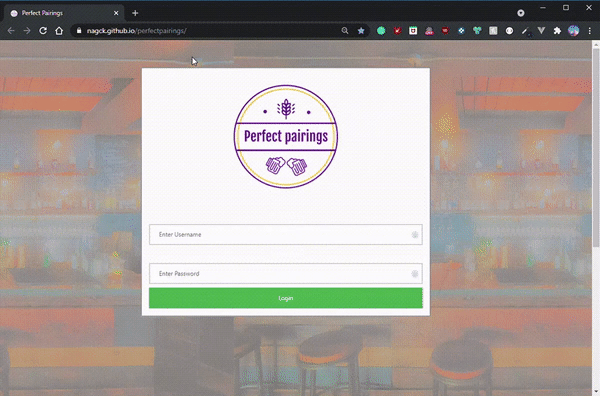Open zoom options in the address bar
This screenshot has width=600, height=396.
pos(345,31)
